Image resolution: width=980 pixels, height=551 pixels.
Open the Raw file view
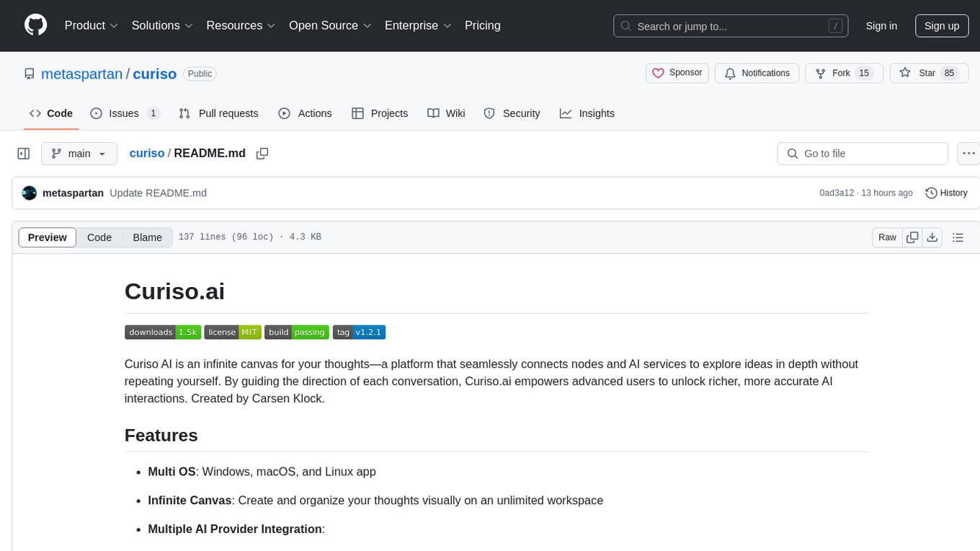pyautogui.click(x=887, y=237)
